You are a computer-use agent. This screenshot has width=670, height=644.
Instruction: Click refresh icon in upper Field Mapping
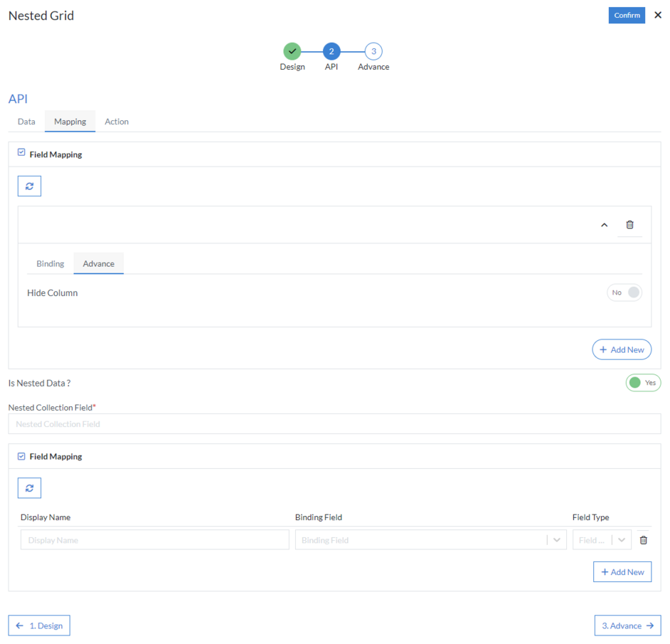pyautogui.click(x=29, y=186)
